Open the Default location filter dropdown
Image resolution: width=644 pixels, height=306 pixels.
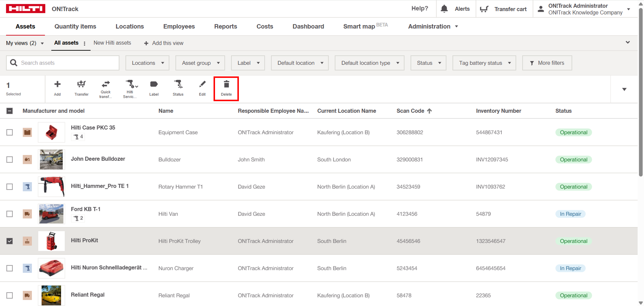(300, 63)
